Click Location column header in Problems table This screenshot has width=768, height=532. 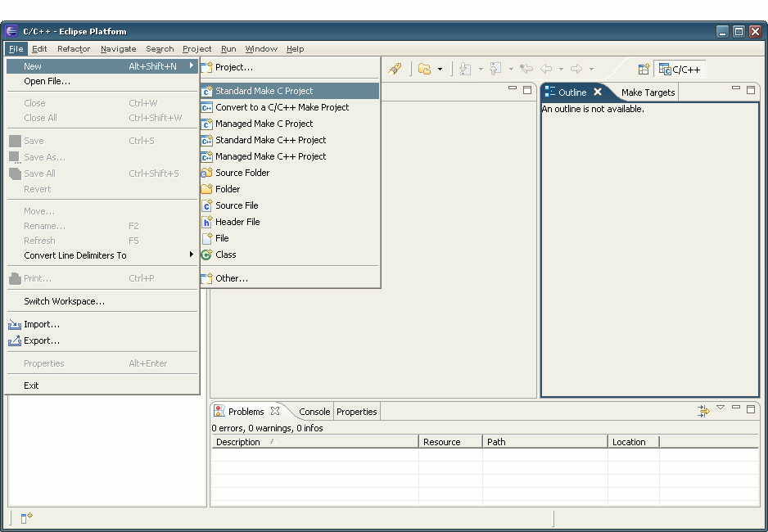[634, 442]
